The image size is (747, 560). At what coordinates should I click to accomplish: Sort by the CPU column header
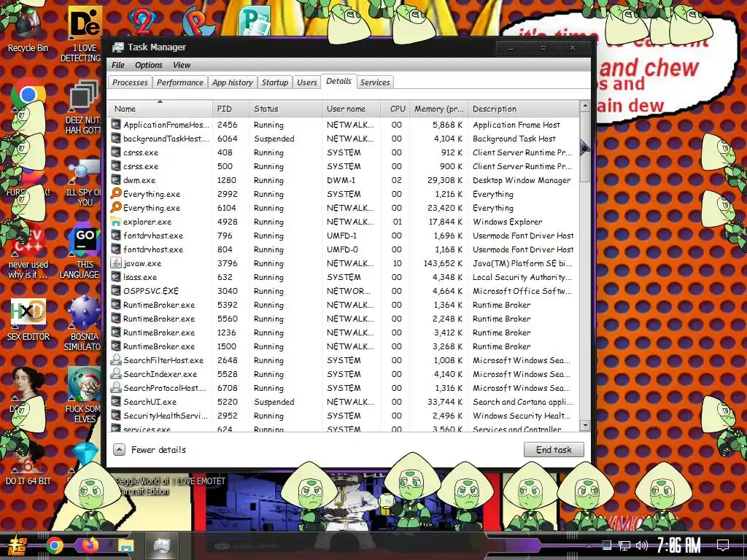click(395, 109)
